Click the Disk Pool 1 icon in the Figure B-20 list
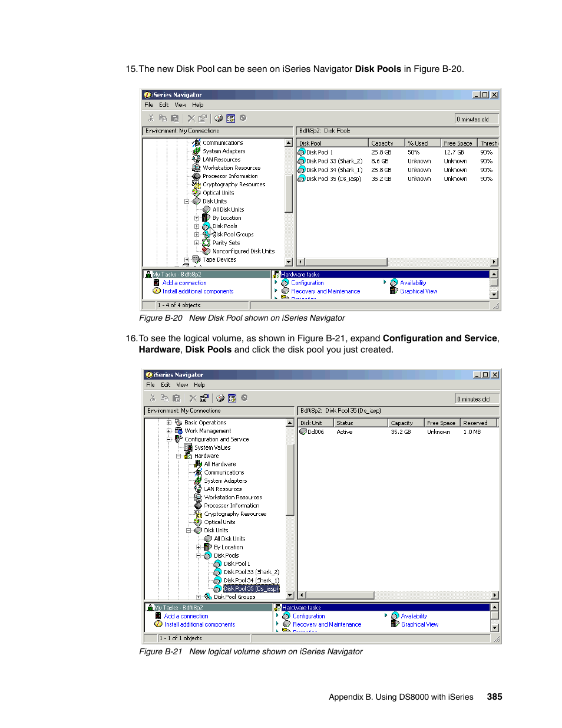Screen dimensions: 562x728 pos(302,152)
